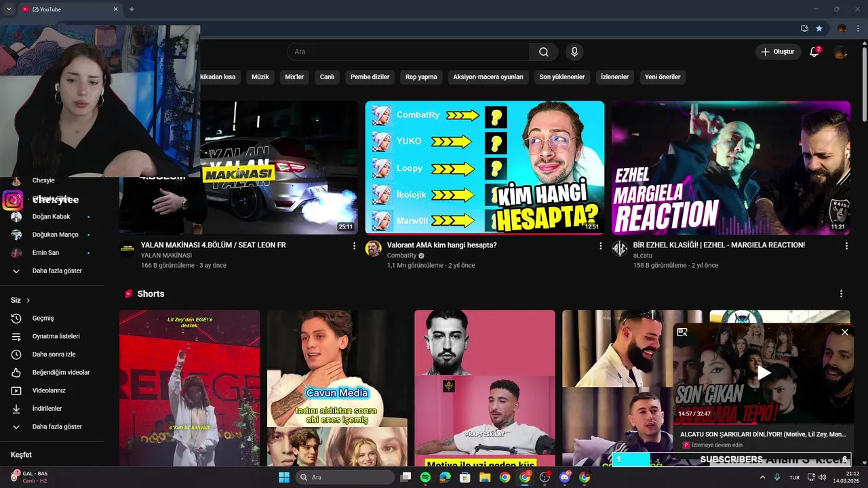The width and height of the screenshot is (868, 488).
Task: Open File Explorer from taskbar
Action: coord(485,477)
